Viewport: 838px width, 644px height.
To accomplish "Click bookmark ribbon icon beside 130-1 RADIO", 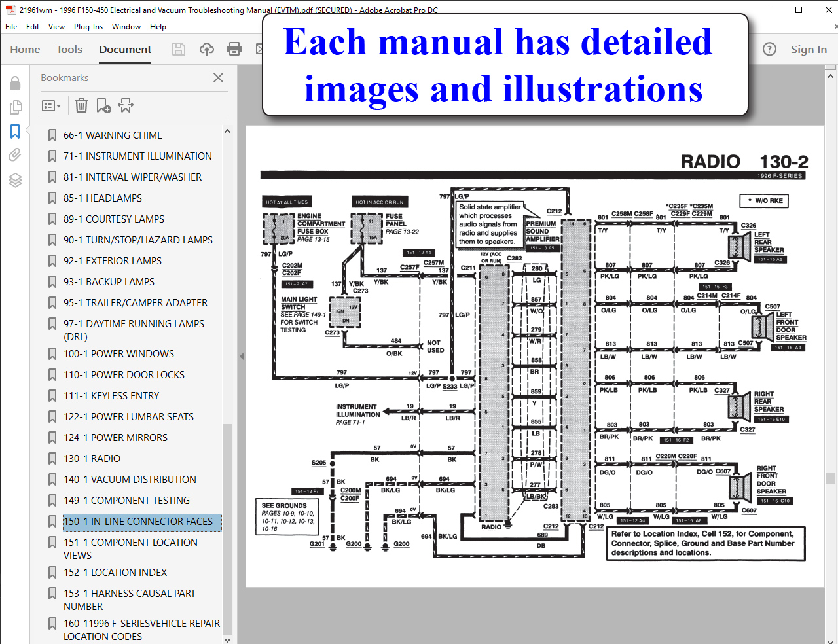I will coord(52,459).
